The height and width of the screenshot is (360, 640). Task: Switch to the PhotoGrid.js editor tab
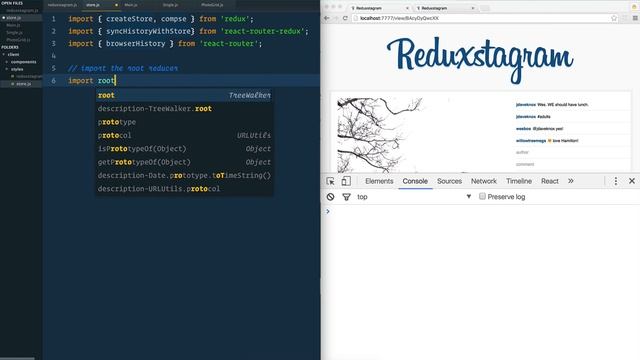coord(212,5)
